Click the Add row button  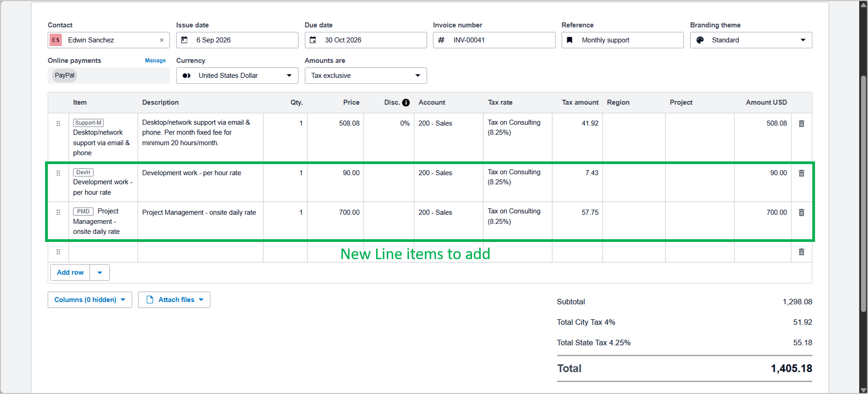pyautogui.click(x=70, y=272)
